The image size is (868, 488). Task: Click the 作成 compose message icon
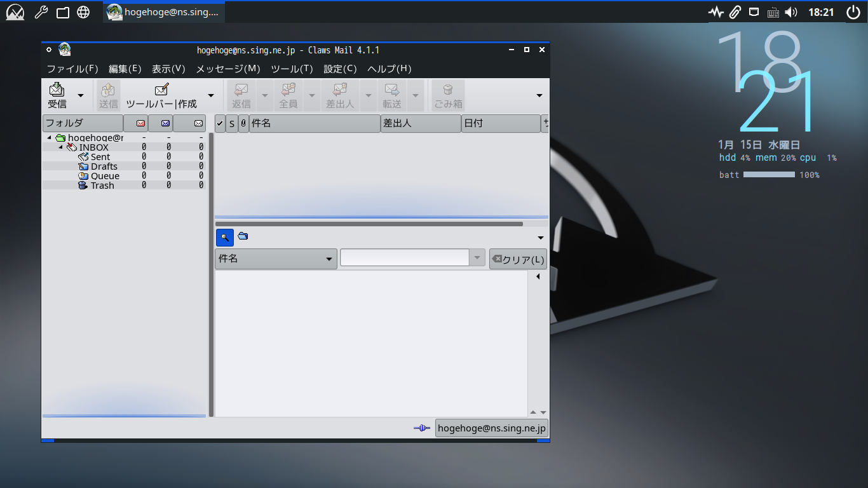click(x=161, y=90)
